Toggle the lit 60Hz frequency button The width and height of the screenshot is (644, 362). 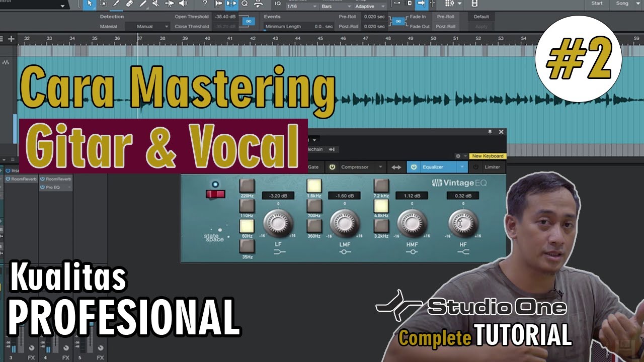(247, 226)
